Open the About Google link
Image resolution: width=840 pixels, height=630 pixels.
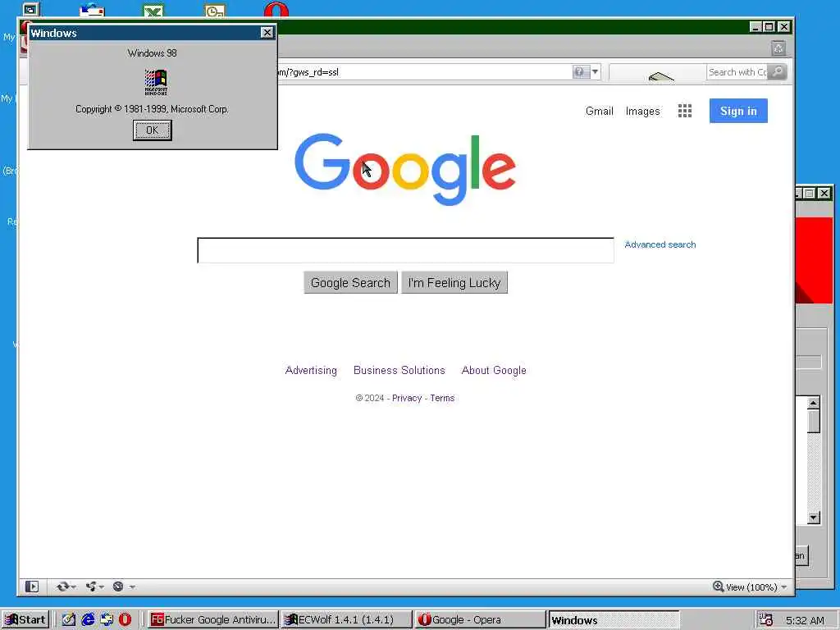tap(494, 370)
